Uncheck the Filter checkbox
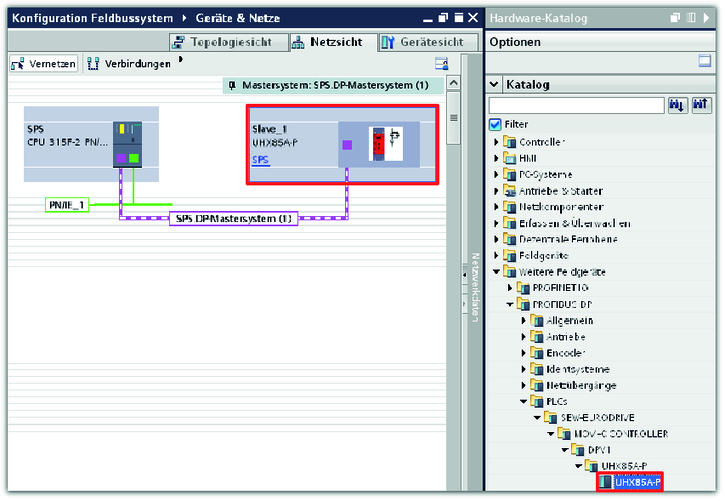725x501 pixels. pyautogui.click(x=495, y=124)
